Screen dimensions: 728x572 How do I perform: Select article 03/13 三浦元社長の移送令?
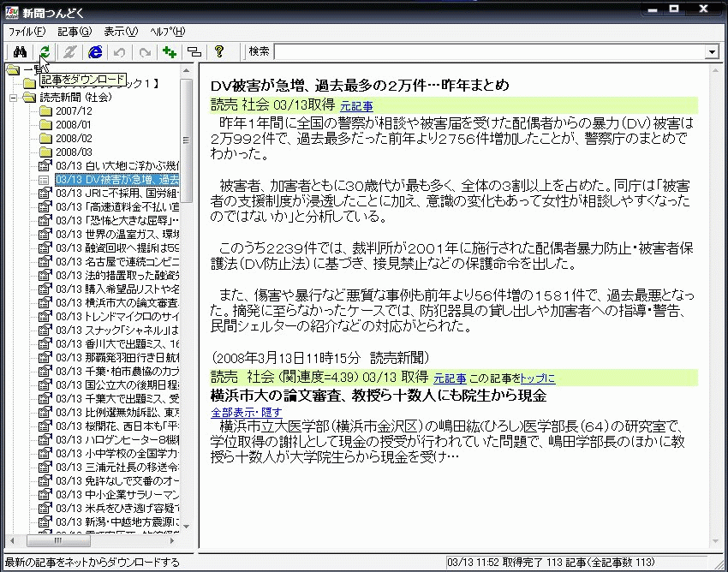point(117,467)
